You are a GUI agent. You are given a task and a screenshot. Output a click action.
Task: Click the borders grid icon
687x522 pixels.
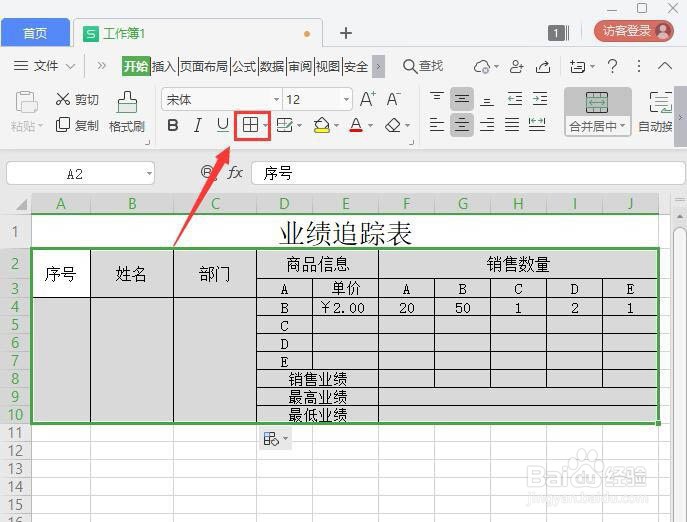[x=250, y=126]
